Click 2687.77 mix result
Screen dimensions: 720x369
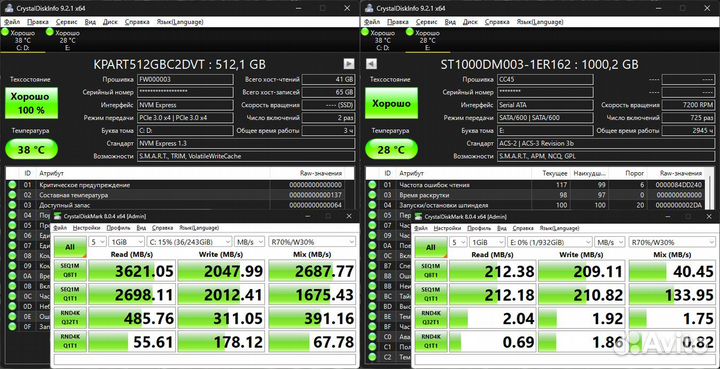coord(312,271)
